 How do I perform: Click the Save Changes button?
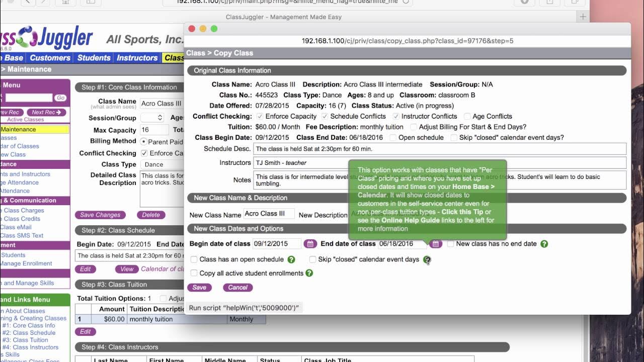(x=101, y=215)
